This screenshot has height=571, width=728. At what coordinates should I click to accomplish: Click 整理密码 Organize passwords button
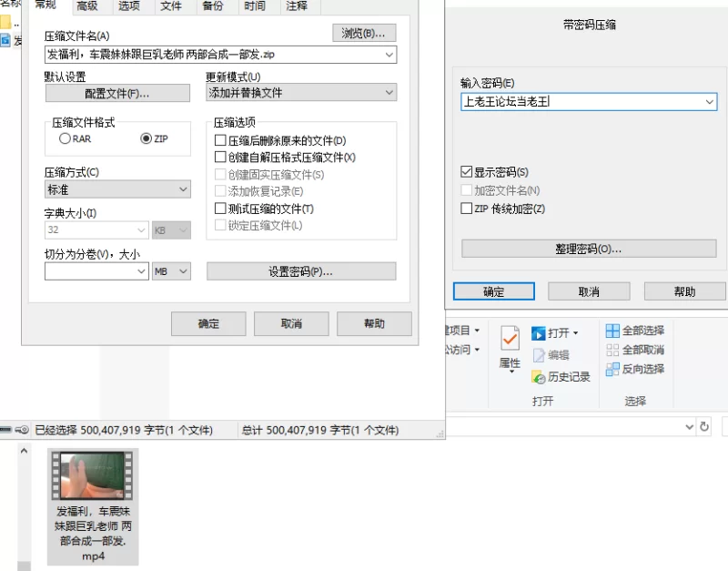(589, 249)
